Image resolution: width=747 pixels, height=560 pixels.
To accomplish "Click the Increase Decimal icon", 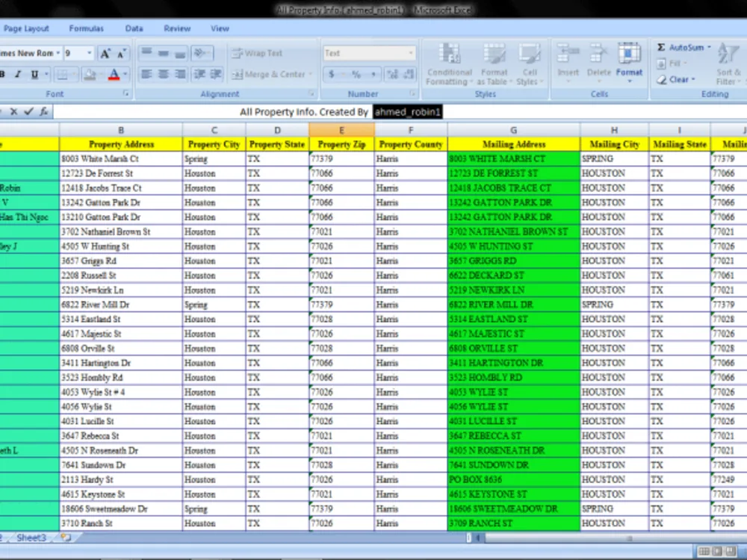I will click(393, 74).
